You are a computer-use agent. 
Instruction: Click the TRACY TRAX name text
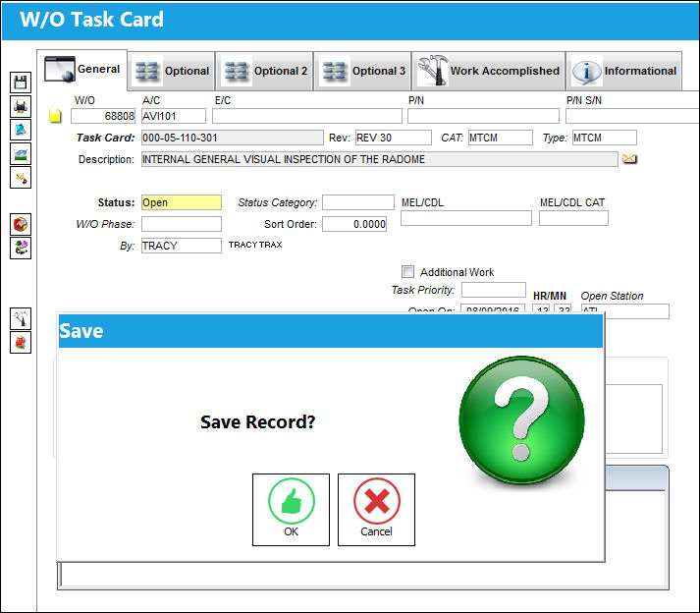point(255,245)
